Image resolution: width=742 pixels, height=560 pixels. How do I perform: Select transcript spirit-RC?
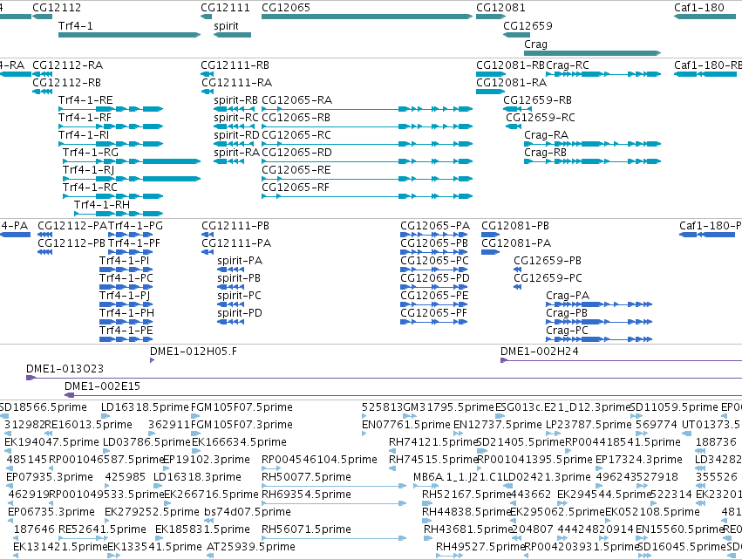pyautogui.click(x=234, y=126)
